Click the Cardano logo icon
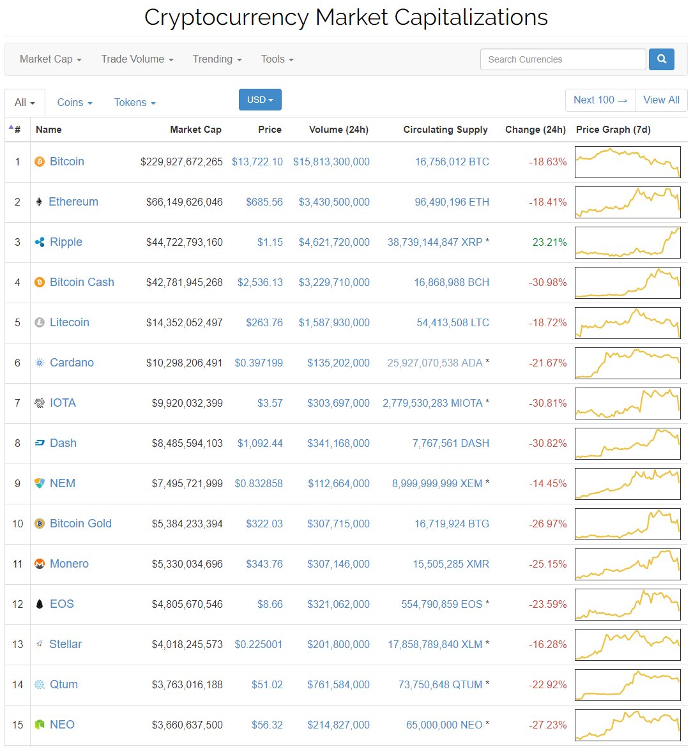 pos(40,363)
